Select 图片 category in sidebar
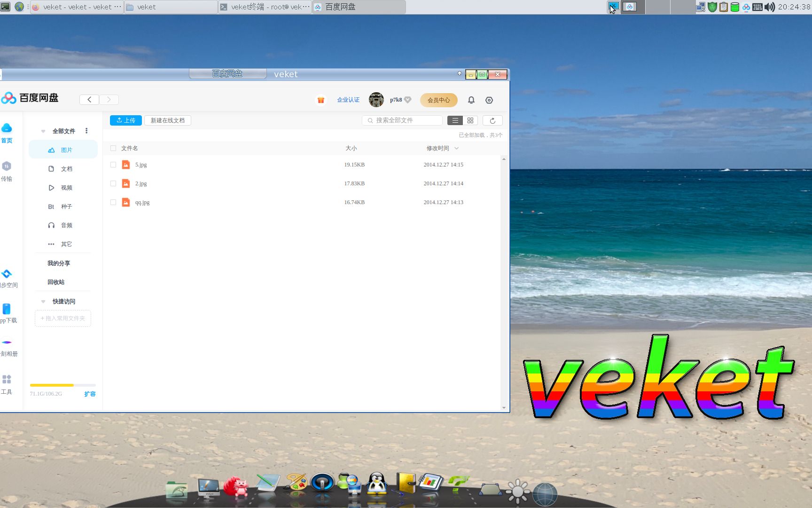 point(63,150)
